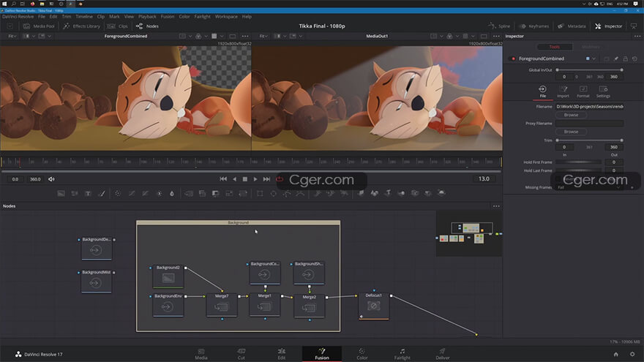Select the Text+ tool icon
This screenshot has width=644, height=362.
pyautogui.click(x=88, y=193)
